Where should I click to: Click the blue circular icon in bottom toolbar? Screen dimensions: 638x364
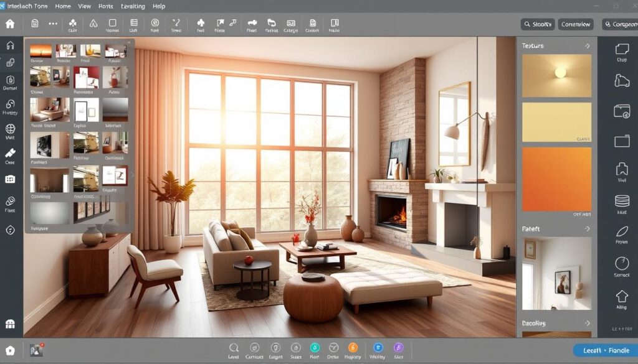click(x=378, y=348)
